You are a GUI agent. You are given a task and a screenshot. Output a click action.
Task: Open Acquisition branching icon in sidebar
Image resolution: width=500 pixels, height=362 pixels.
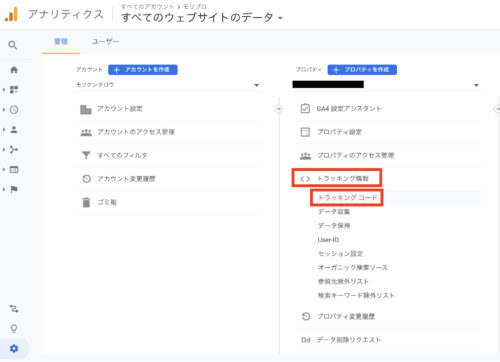14,150
